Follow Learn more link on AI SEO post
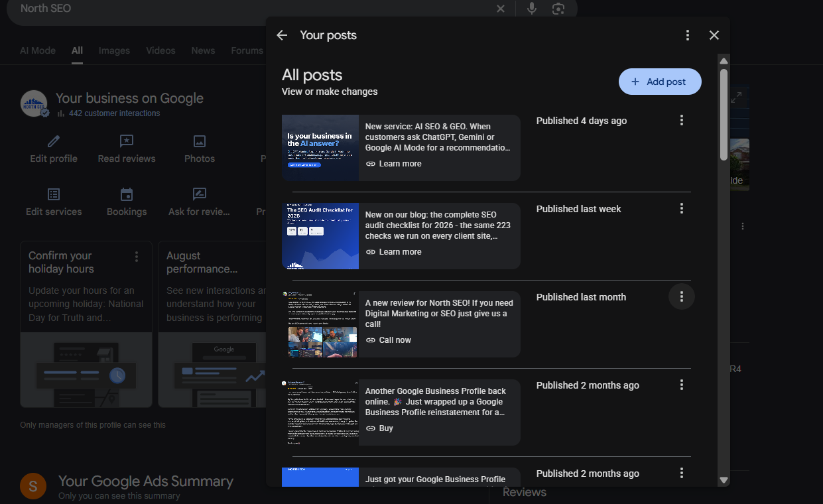The image size is (823, 504). [x=393, y=164]
